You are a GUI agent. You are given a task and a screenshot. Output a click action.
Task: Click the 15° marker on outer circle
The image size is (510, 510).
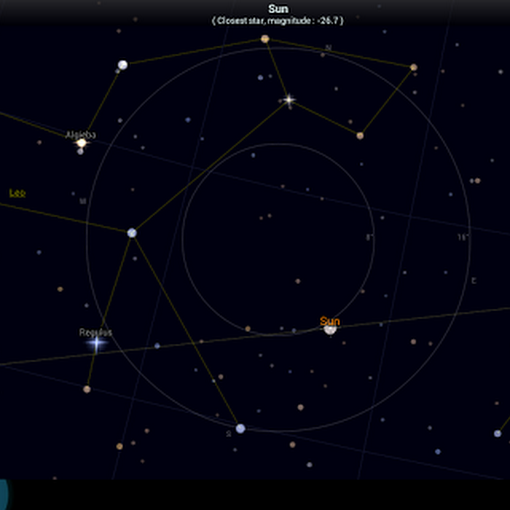pyautogui.click(x=463, y=237)
